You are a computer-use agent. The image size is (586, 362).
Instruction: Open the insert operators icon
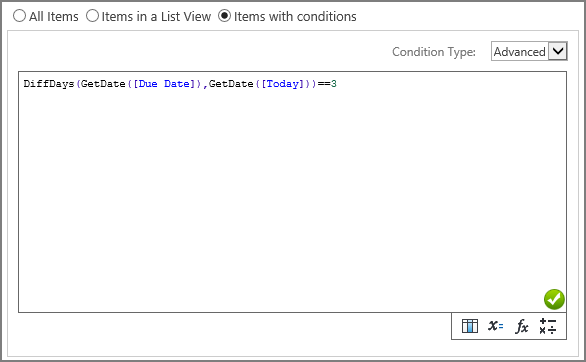[548, 326]
